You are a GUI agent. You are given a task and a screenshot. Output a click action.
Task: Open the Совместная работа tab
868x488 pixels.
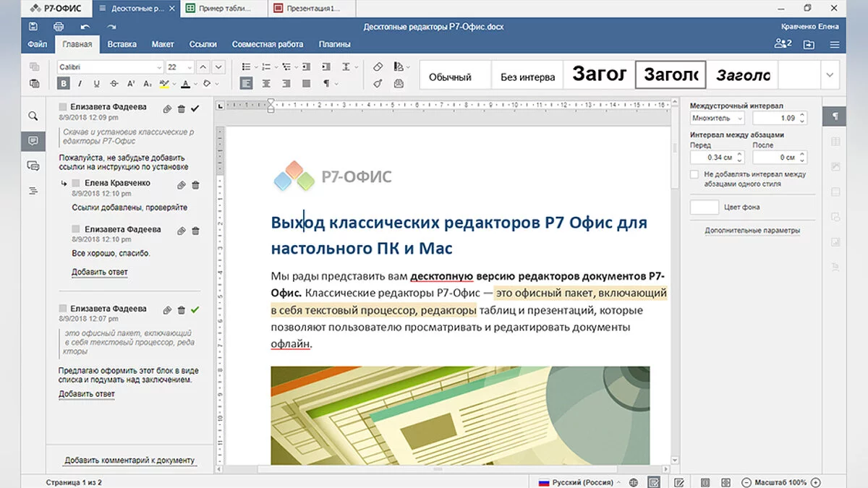coord(268,44)
